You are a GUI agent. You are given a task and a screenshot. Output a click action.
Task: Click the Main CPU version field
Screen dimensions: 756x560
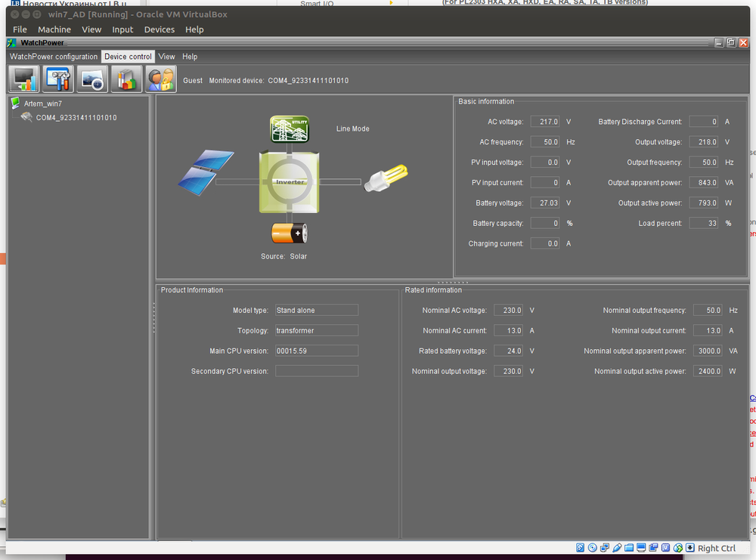point(316,351)
